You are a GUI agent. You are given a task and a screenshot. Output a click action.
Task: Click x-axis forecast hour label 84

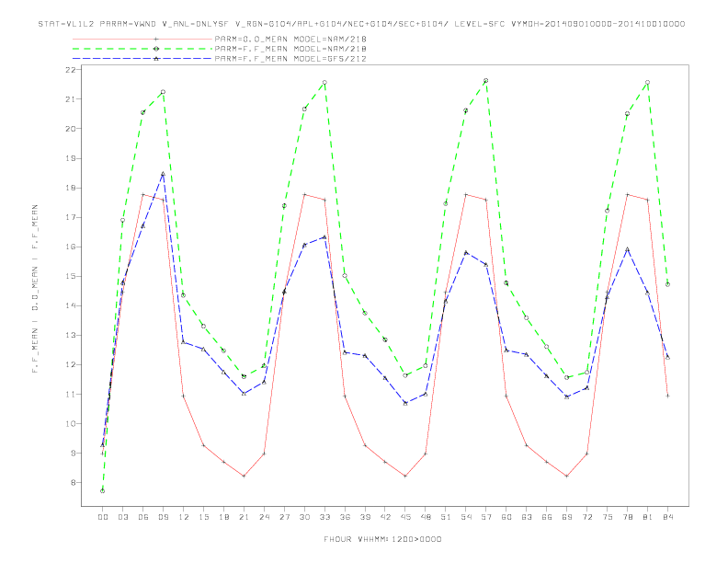(x=667, y=517)
